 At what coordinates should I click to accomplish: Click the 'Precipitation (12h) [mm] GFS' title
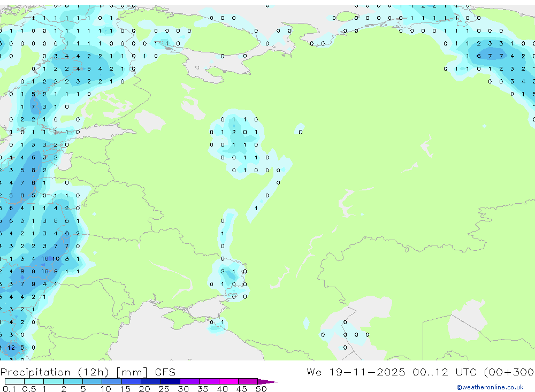point(88,372)
